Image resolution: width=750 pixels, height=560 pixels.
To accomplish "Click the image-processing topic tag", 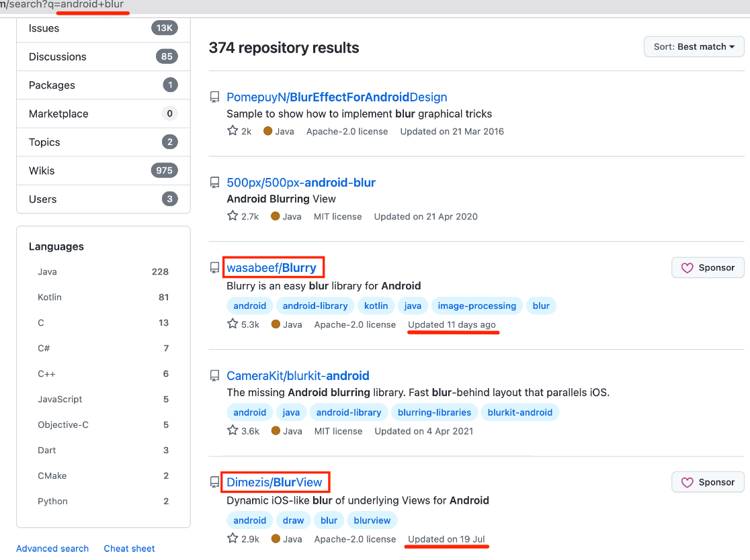I will (x=476, y=306).
